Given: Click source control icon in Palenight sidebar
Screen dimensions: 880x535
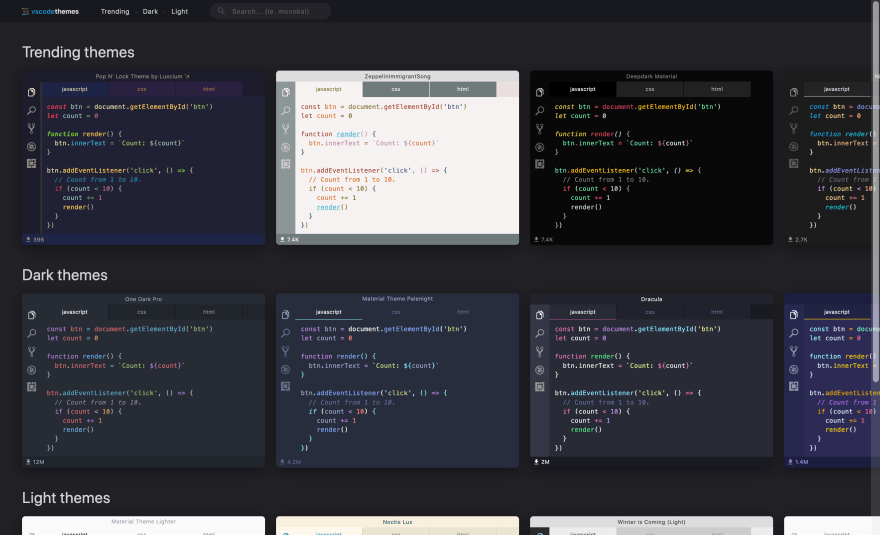Looking at the screenshot, I should click(286, 351).
